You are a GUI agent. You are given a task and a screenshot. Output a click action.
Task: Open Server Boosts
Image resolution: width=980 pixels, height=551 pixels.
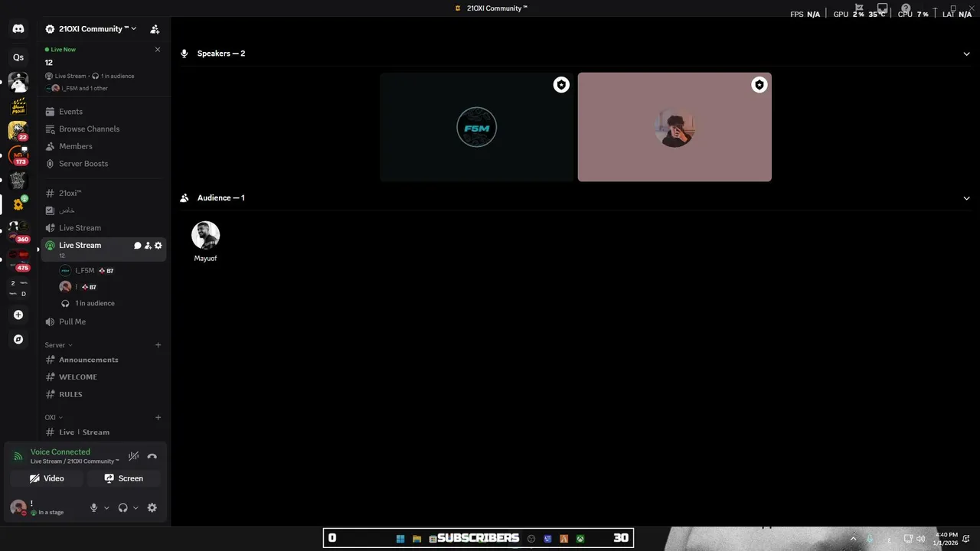103,164
